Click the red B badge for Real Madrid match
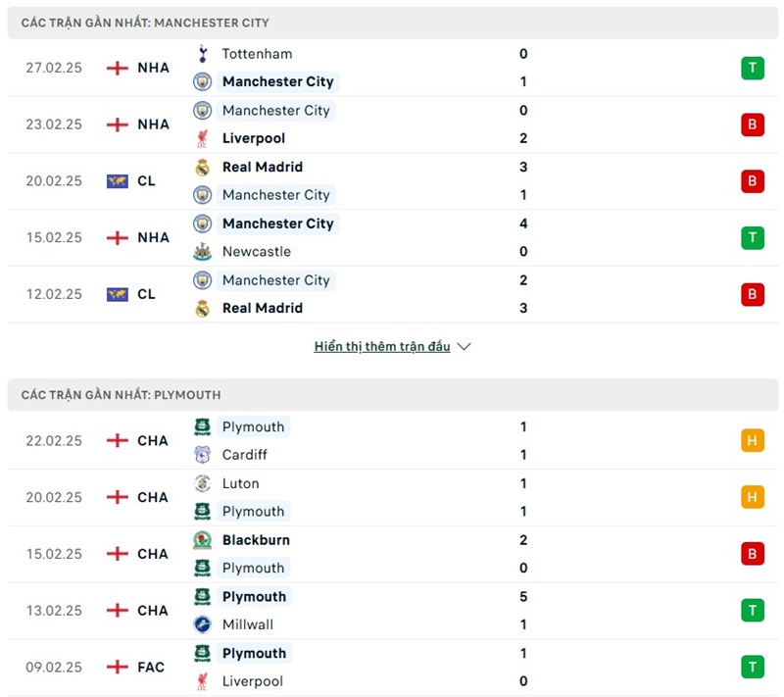The height and width of the screenshot is (697, 784). [x=752, y=180]
